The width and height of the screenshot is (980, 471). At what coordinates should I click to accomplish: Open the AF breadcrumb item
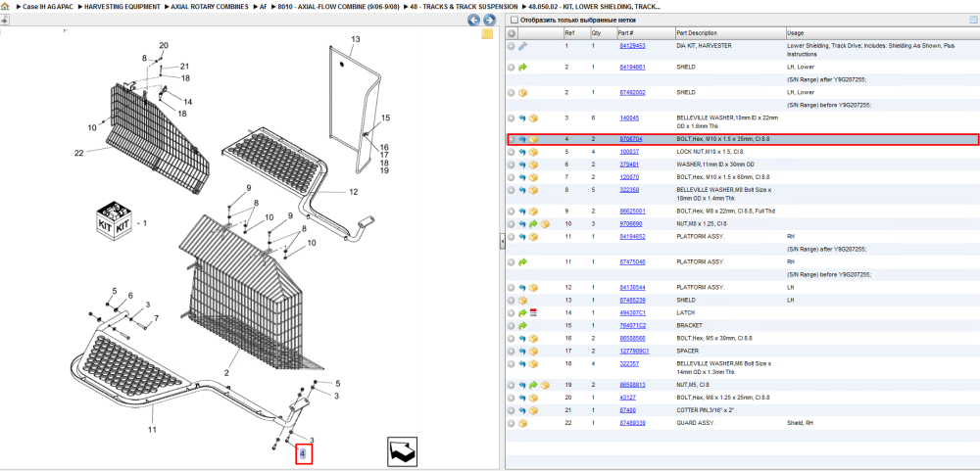263,6
